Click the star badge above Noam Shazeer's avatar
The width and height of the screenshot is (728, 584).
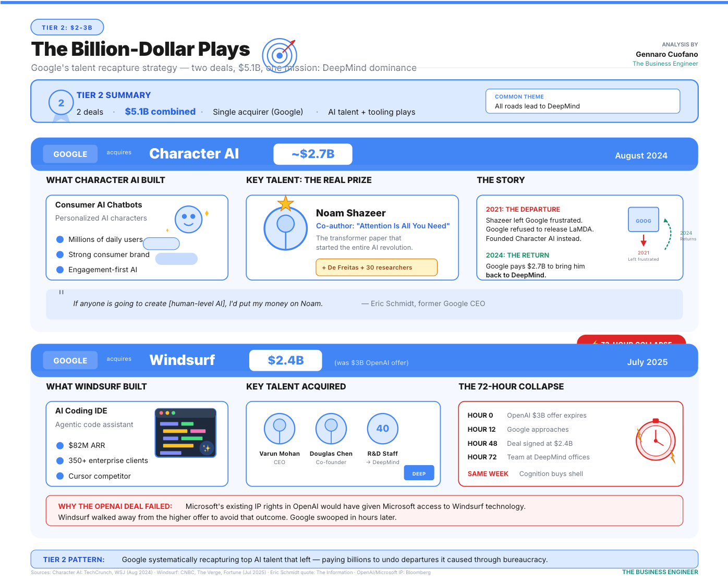point(285,203)
